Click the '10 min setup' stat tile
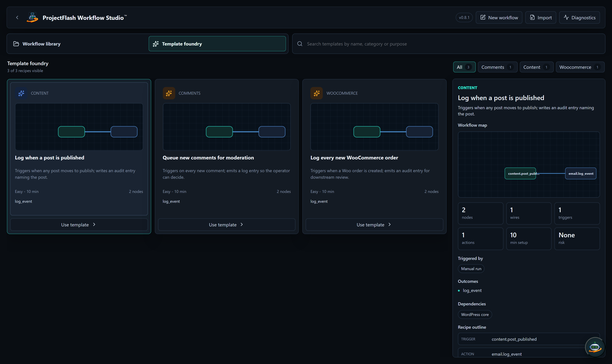The width and height of the screenshot is (612, 364). (x=529, y=239)
